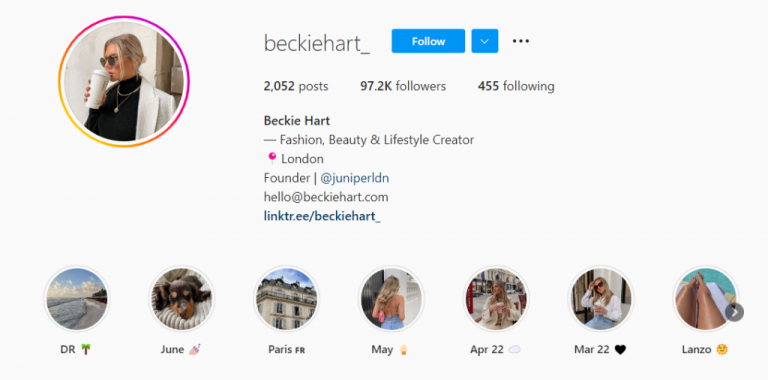Open the Mar 22 story highlight
The width and height of the screenshot is (768, 380).
[x=601, y=299]
